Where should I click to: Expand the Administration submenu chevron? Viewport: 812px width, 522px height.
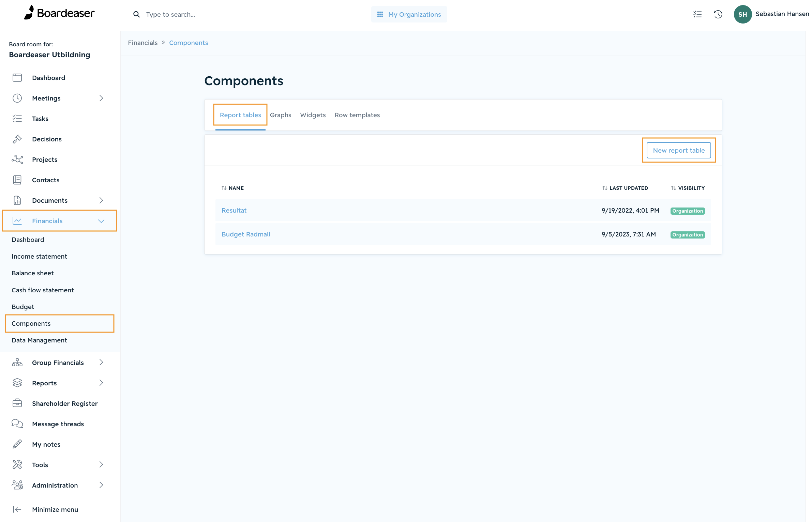click(101, 485)
